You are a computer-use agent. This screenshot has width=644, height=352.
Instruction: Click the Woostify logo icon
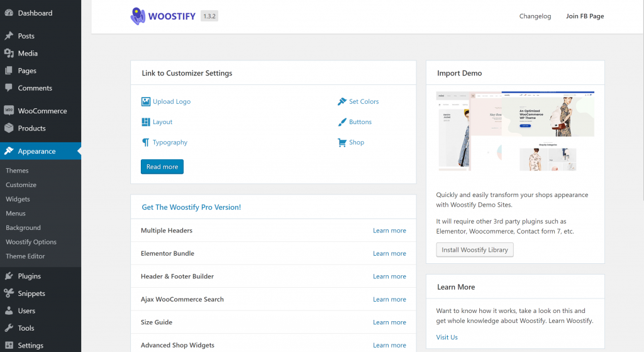pos(138,16)
